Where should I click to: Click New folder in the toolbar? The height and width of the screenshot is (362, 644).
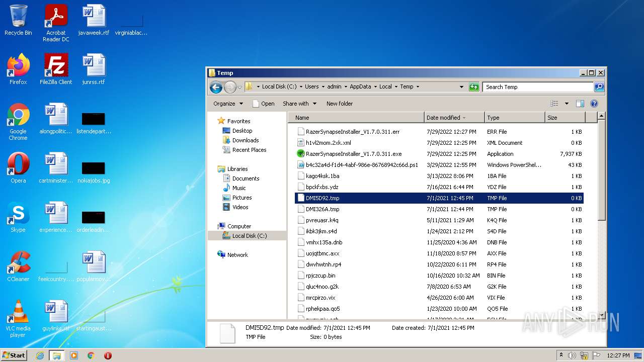tap(340, 104)
